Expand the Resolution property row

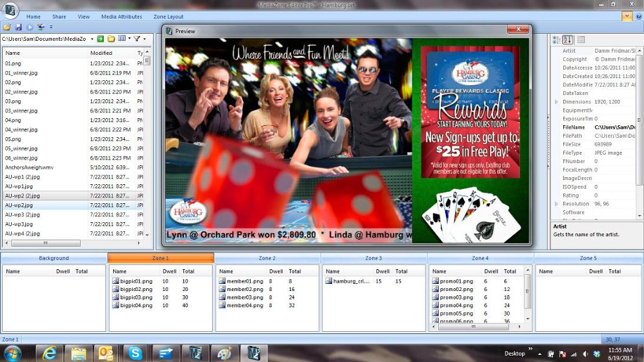click(x=556, y=204)
